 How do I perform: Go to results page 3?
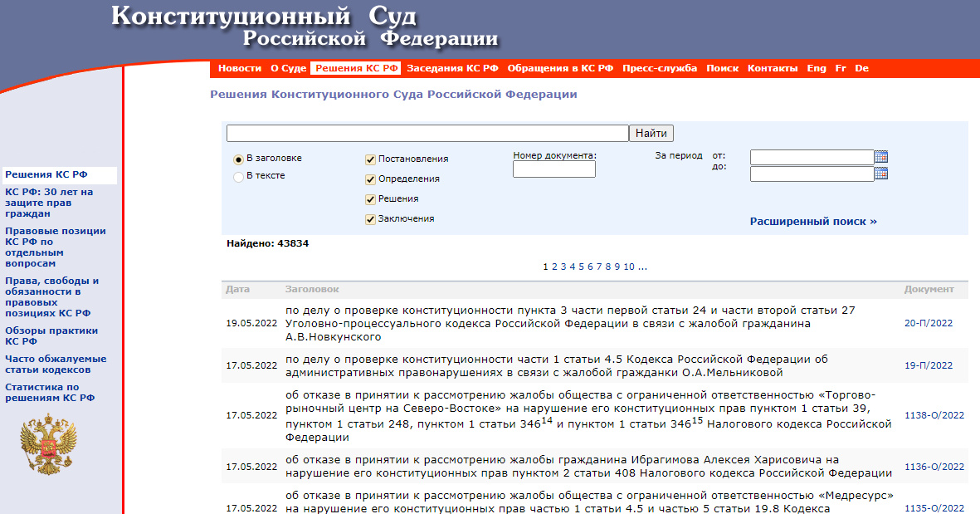(563, 267)
